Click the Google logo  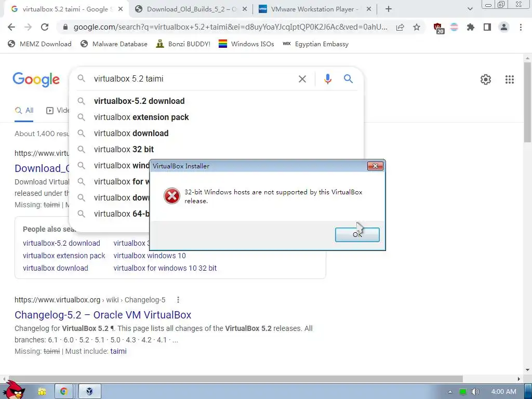point(36,79)
